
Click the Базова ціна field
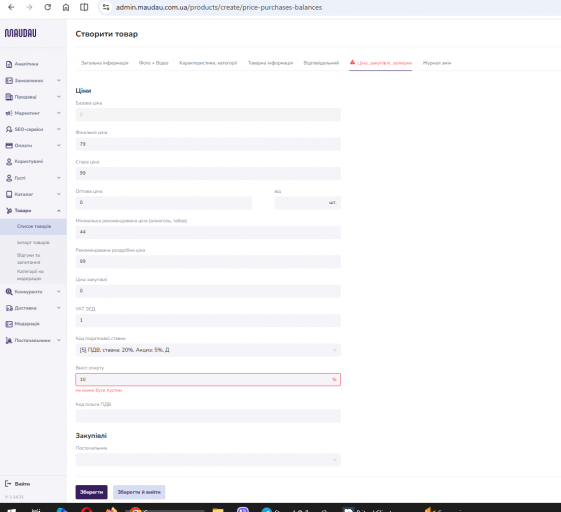pos(208,114)
